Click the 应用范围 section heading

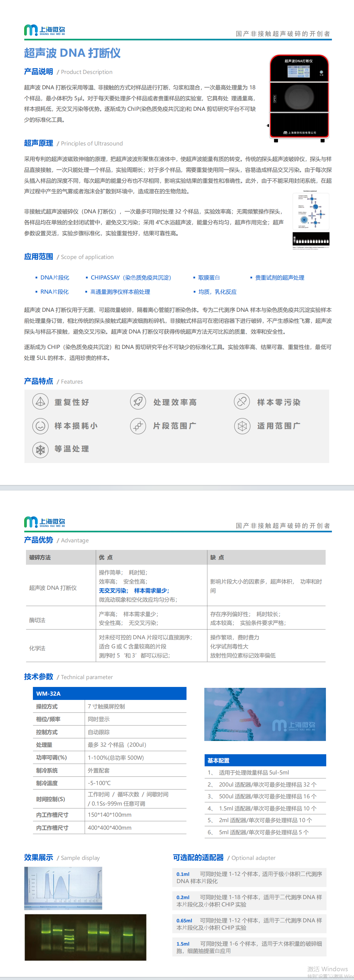pyautogui.click(x=38, y=257)
